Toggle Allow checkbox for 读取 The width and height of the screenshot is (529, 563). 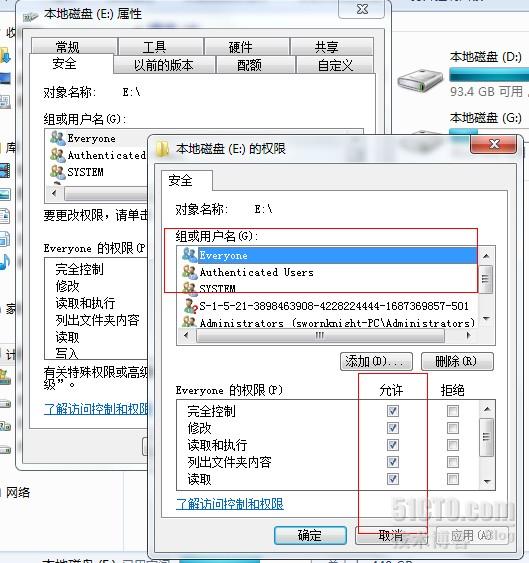pyautogui.click(x=393, y=479)
